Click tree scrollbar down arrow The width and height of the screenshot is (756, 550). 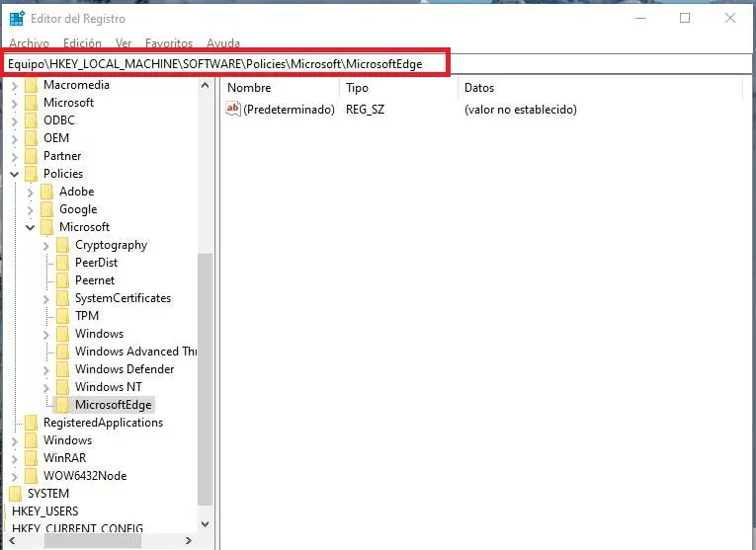pos(205,524)
